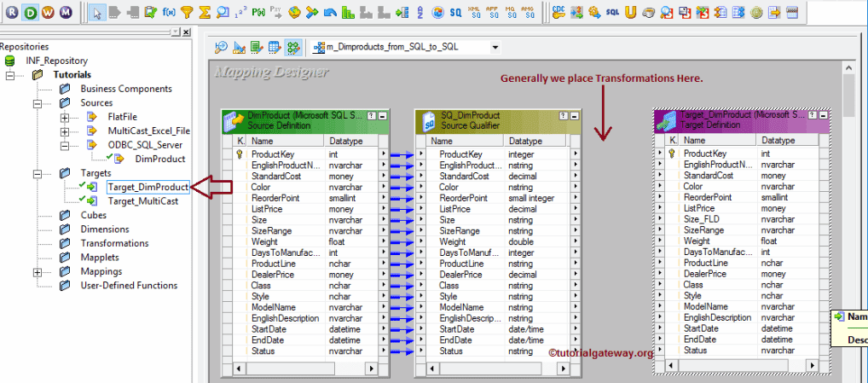Expand the FlatFile source node
The height and width of the screenshot is (383, 868).
65,117
